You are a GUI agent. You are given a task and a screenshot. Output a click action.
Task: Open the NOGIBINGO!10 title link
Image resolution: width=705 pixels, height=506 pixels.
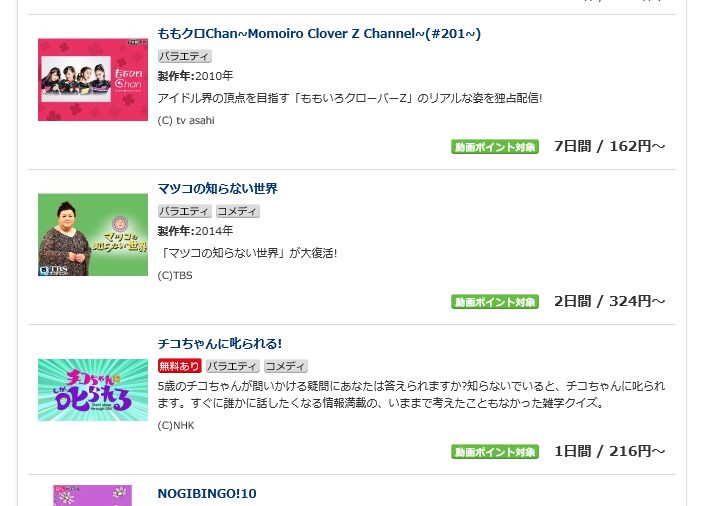click(x=207, y=493)
